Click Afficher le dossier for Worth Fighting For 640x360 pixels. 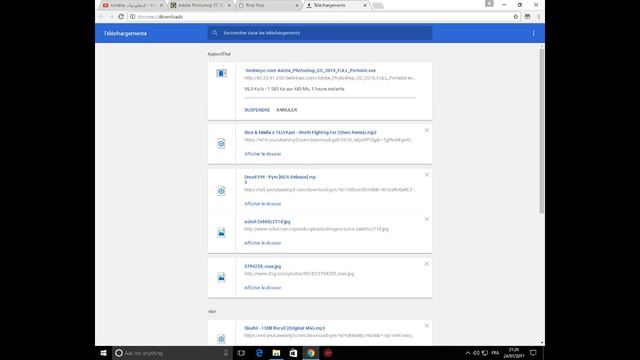click(262, 154)
